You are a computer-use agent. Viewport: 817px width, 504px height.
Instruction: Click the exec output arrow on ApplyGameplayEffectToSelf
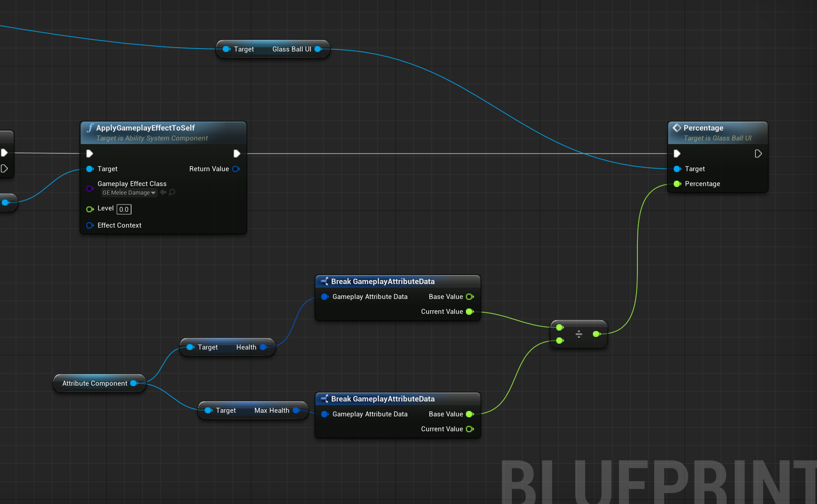point(237,154)
